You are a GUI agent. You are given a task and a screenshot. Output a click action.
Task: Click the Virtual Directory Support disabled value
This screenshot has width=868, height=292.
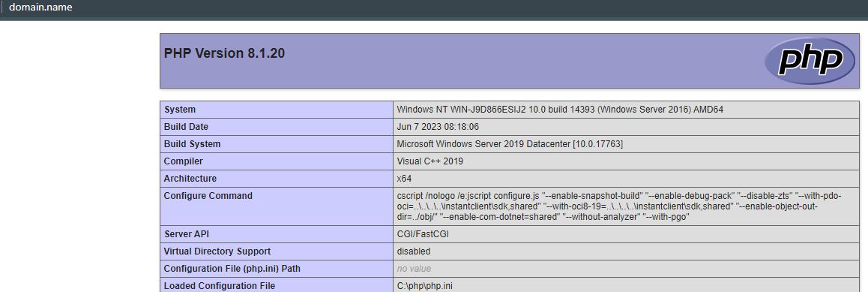[414, 251]
